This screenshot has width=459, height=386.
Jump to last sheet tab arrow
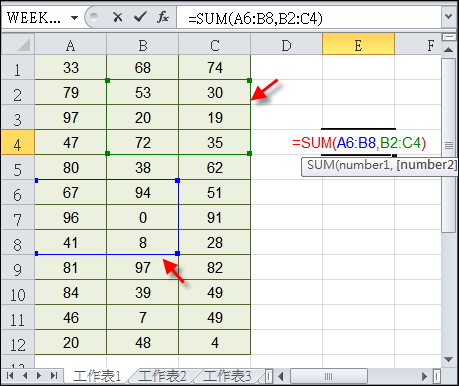[54, 376]
